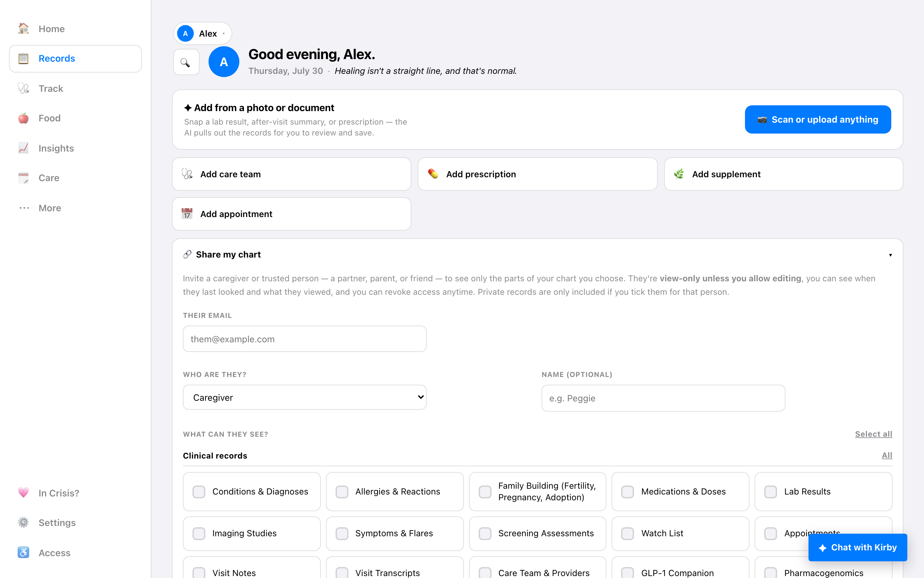Tick the Symptoms & Flares checkbox
The image size is (924, 578).
pos(342,533)
